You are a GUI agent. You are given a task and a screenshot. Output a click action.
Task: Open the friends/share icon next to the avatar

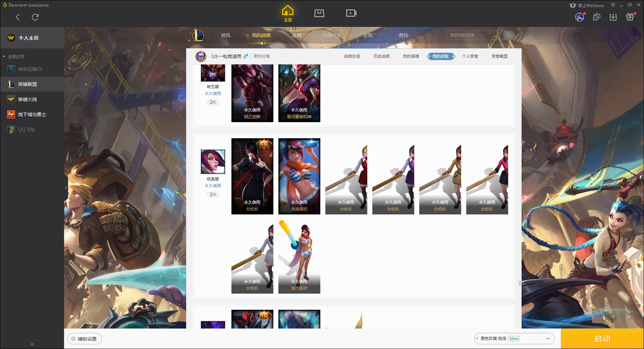596,17
